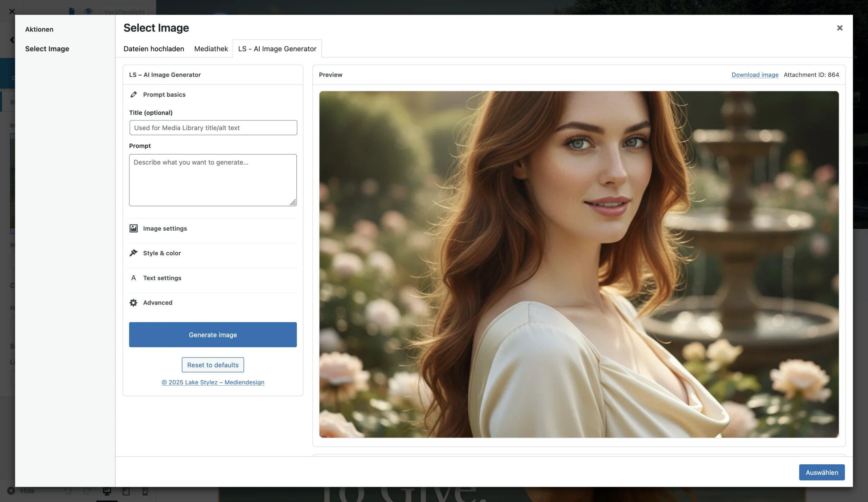Click the pencil icon beside Prompt basics
The height and width of the screenshot is (502, 868).
point(134,94)
